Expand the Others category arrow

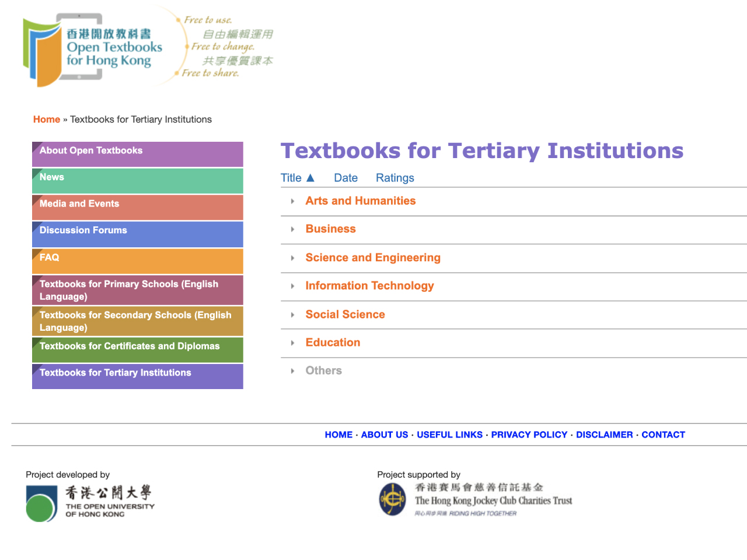click(x=292, y=371)
